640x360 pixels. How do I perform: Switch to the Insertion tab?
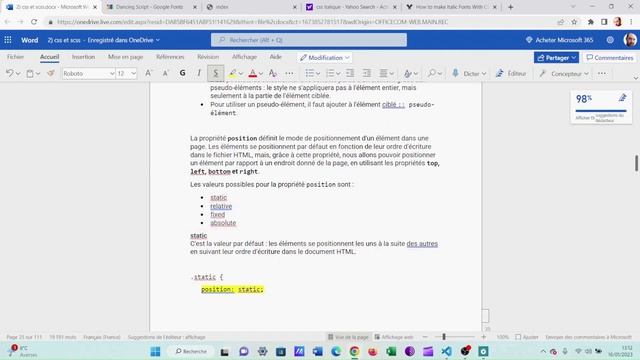pyautogui.click(x=83, y=57)
